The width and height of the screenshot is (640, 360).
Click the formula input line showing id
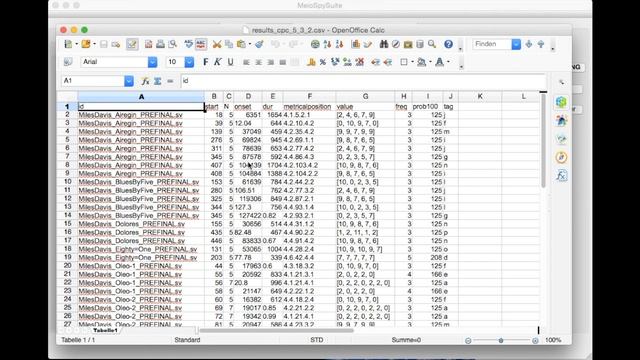pos(363,81)
